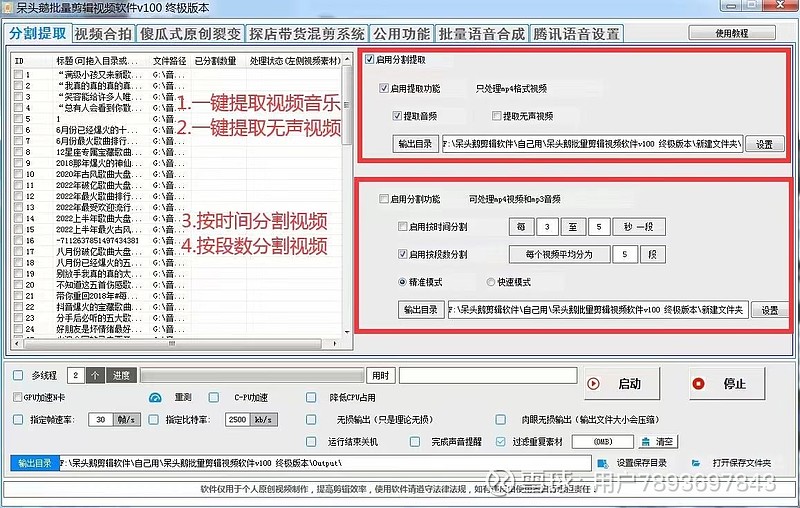Check the checkbox of row 1 in list
This screenshot has height=508, width=800.
18,74
